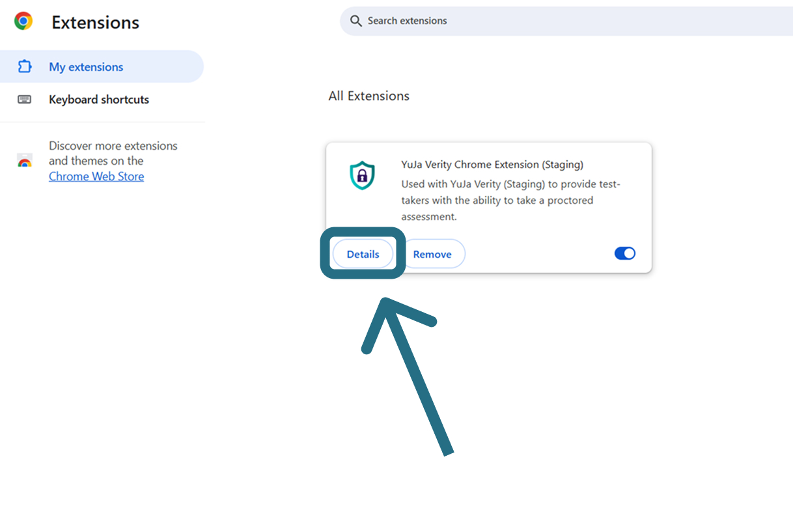Remove the YuJa Verity Chrome Extension
The height and width of the screenshot is (532, 793).
(432, 254)
